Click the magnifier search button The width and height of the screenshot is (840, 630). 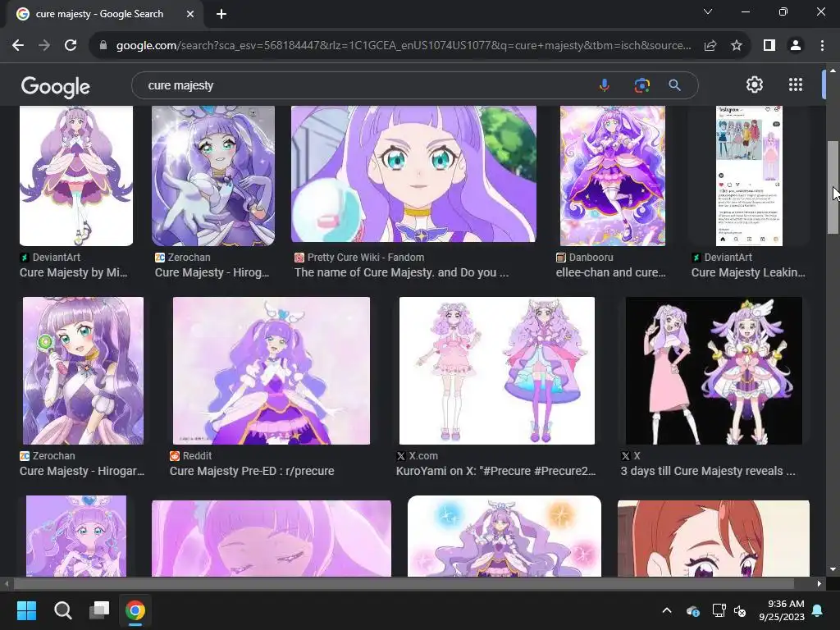674,85
